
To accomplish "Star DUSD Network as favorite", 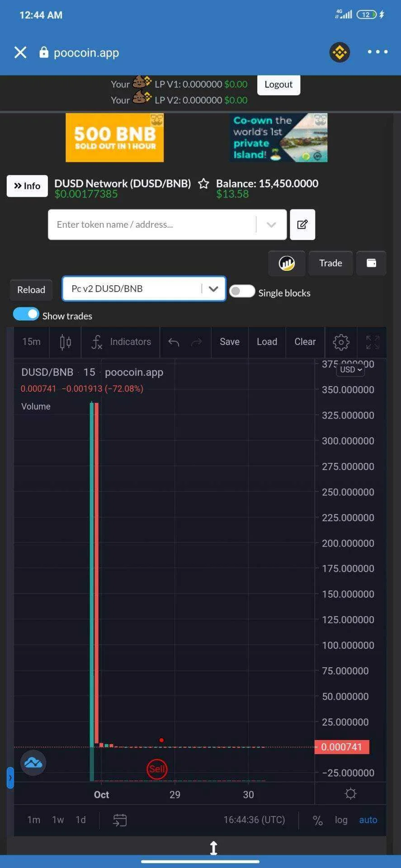I will click(x=203, y=184).
